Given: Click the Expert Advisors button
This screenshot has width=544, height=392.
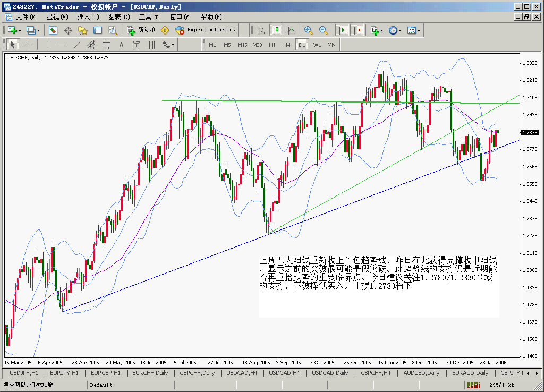Looking at the screenshot, I should pos(206,30).
